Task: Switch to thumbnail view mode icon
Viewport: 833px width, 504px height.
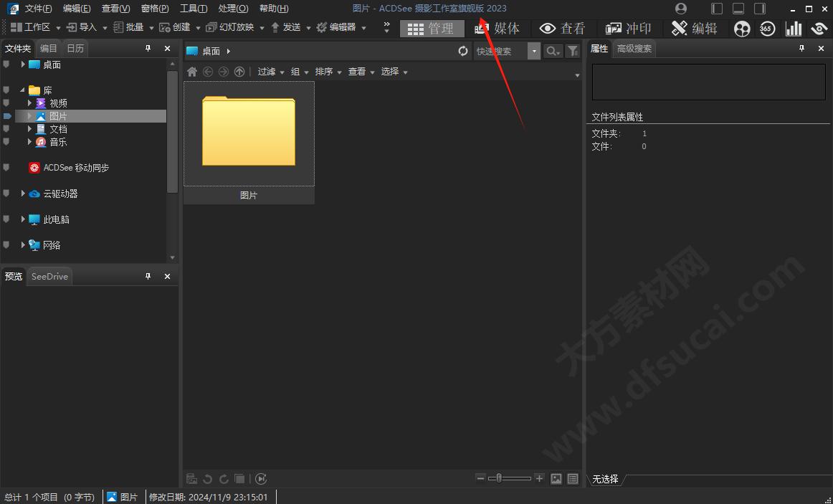Action: tap(556, 479)
